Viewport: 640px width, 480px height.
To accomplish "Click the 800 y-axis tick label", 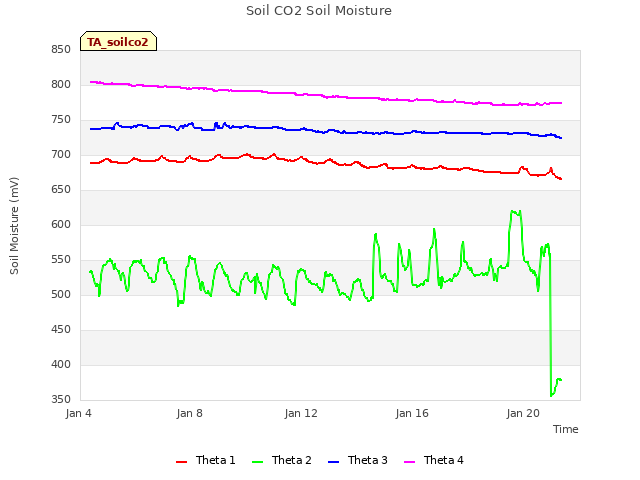I will point(61,84).
